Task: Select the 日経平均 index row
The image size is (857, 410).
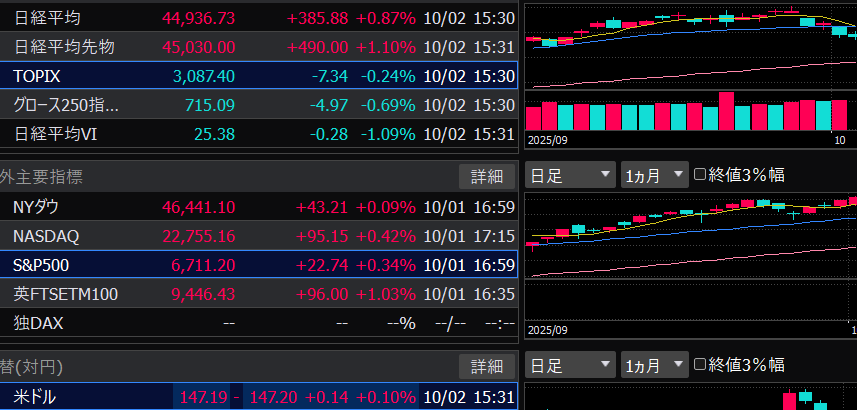Action: tap(258, 18)
